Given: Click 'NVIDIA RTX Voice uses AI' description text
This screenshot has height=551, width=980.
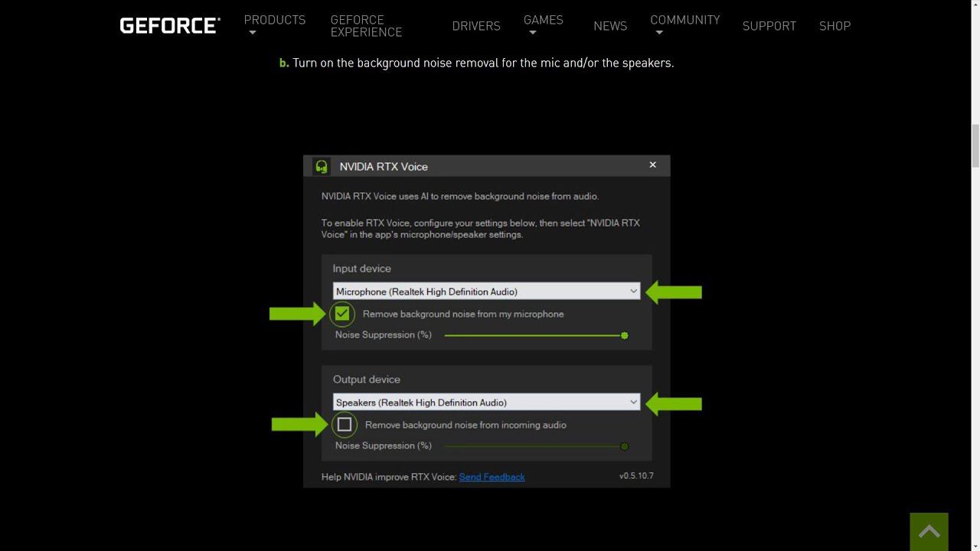Looking at the screenshot, I should coord(460,196).
